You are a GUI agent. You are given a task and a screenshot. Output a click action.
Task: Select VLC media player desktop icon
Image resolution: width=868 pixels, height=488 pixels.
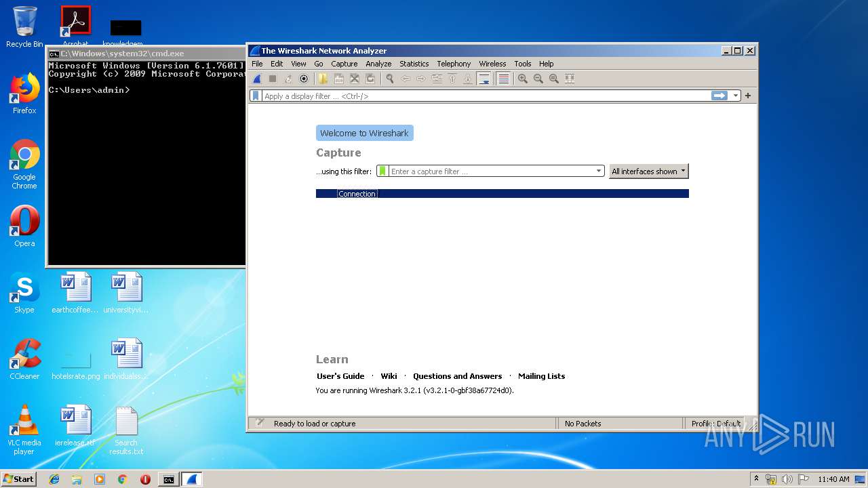click(24, 430)
